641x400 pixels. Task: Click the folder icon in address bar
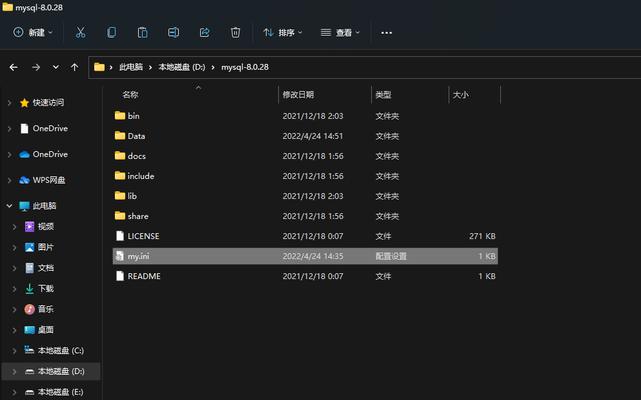click(99, 67)
